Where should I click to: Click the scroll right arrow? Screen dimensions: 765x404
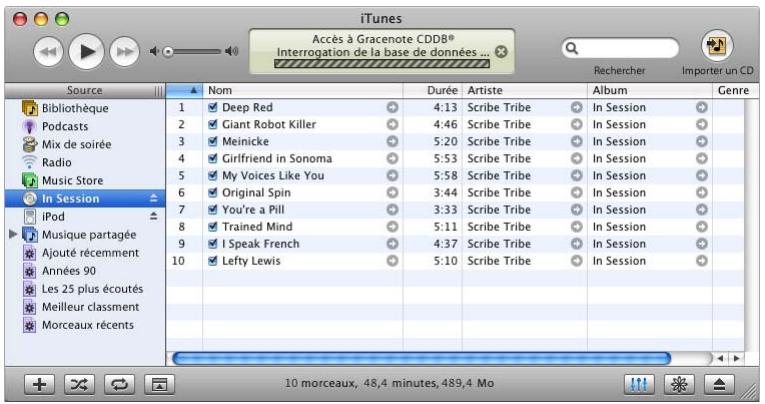click(736, 359)
